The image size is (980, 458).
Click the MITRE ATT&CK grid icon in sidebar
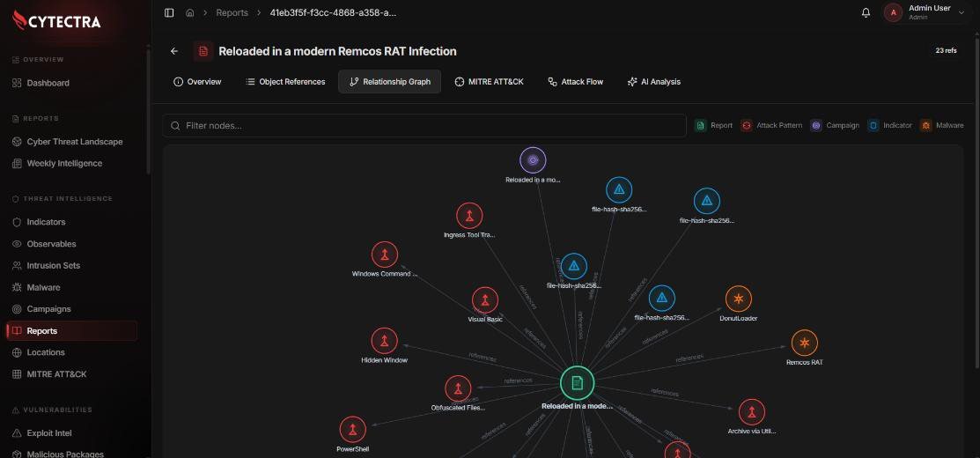tap(17, 374)
